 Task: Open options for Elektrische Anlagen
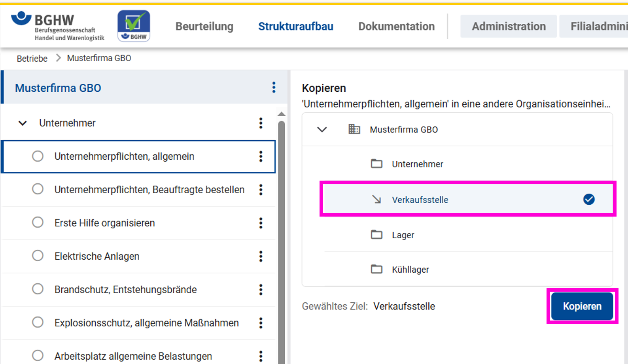point(261,256)
